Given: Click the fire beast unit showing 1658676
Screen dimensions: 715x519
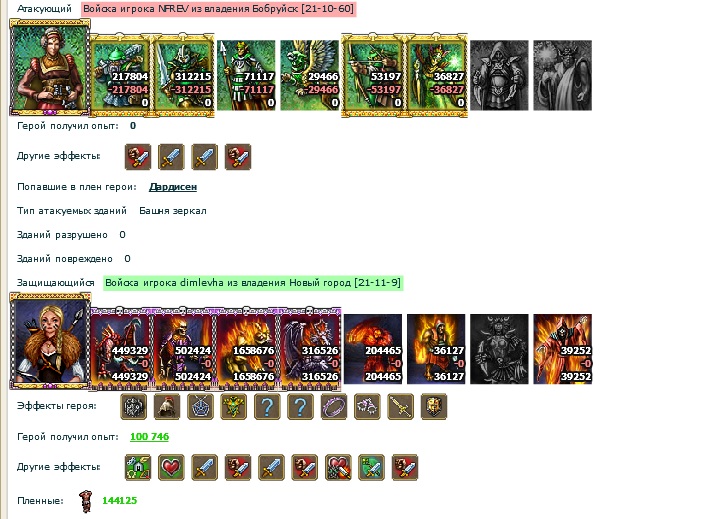Looking at the screenshot, I should pyautogui.click(x=247, y=349).
